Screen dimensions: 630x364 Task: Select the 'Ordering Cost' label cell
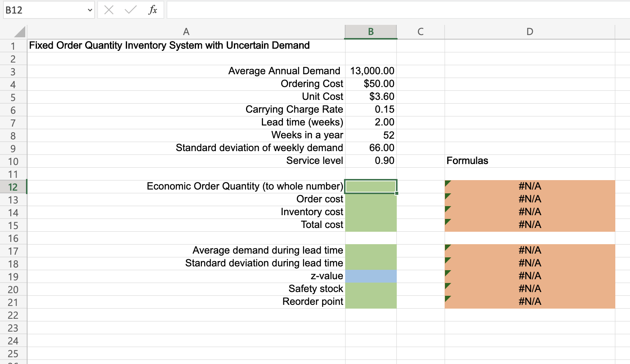(x=186, y=84)
